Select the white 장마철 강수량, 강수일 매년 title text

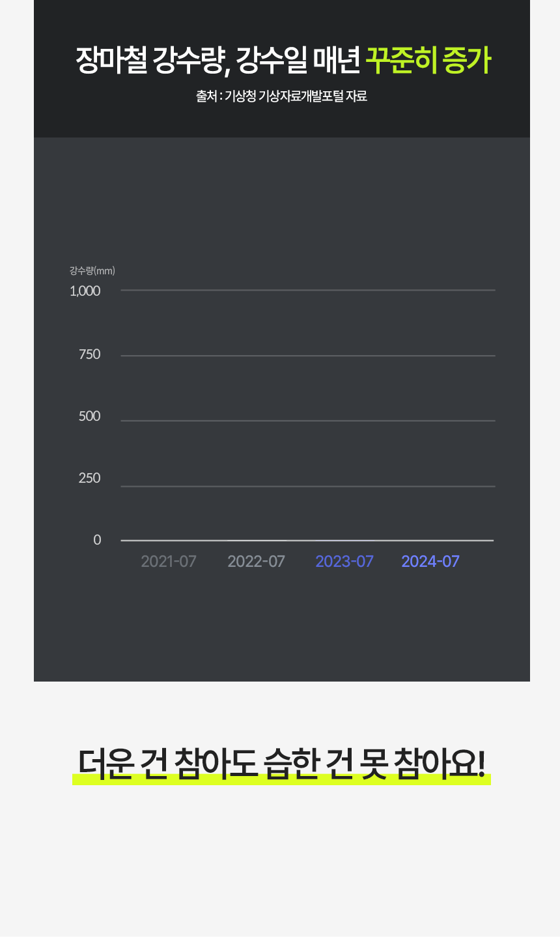218,61
